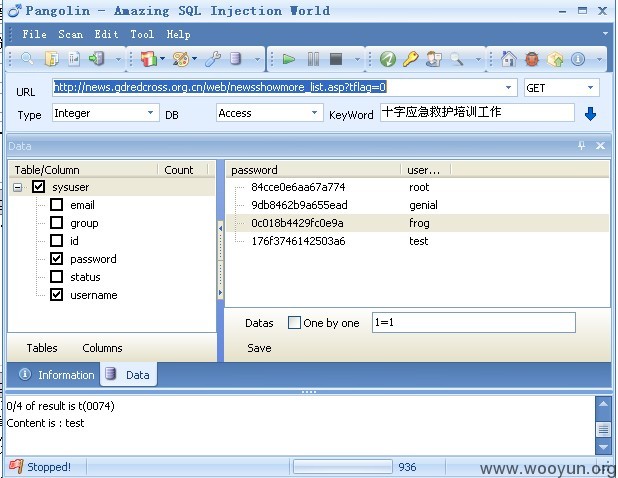Click the log scrollbar up arrow
This screenshot has height=478, width=618.
point(603,404)
